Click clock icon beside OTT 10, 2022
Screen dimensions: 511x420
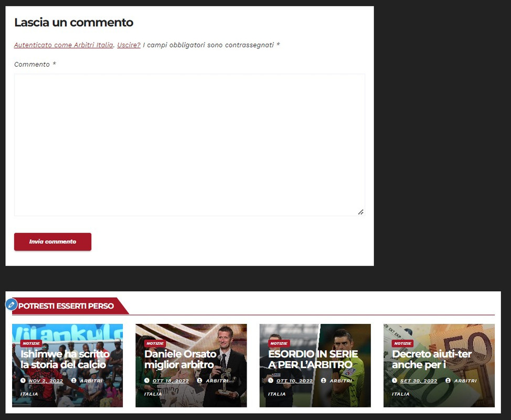[271, 381]
